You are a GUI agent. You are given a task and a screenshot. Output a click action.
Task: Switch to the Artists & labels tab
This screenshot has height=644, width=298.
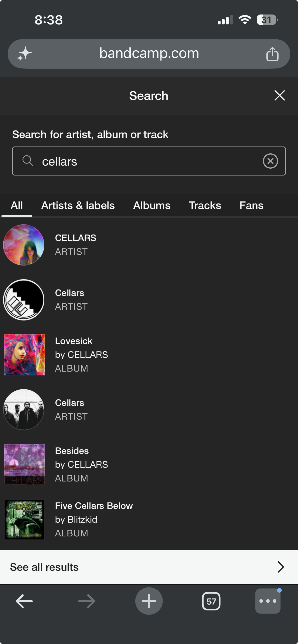coord(78,206)
